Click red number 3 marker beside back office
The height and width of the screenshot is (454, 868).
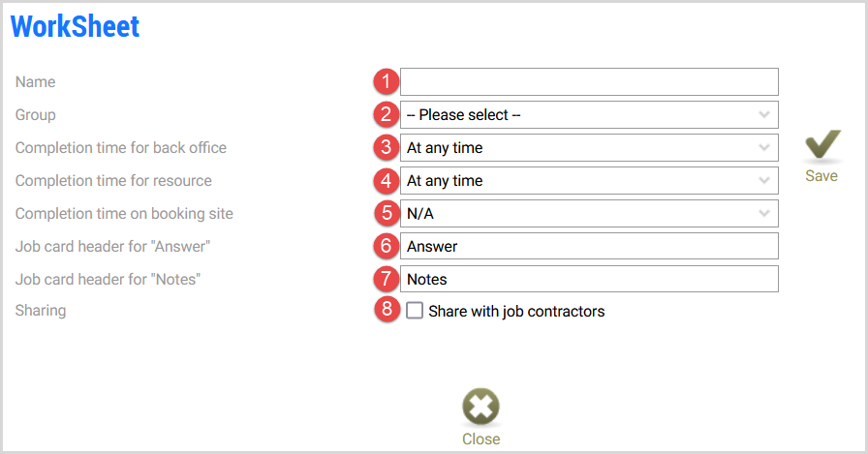click(386, 148)
